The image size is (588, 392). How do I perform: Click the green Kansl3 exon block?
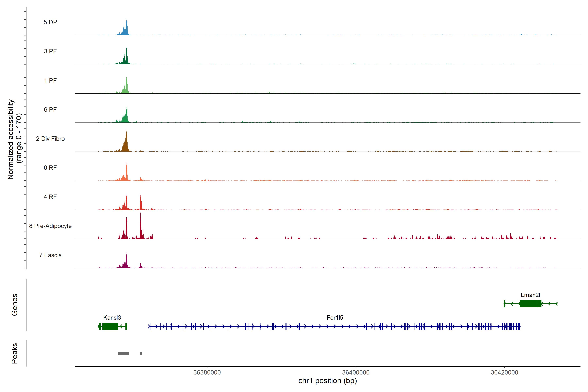tap(110, 326)
